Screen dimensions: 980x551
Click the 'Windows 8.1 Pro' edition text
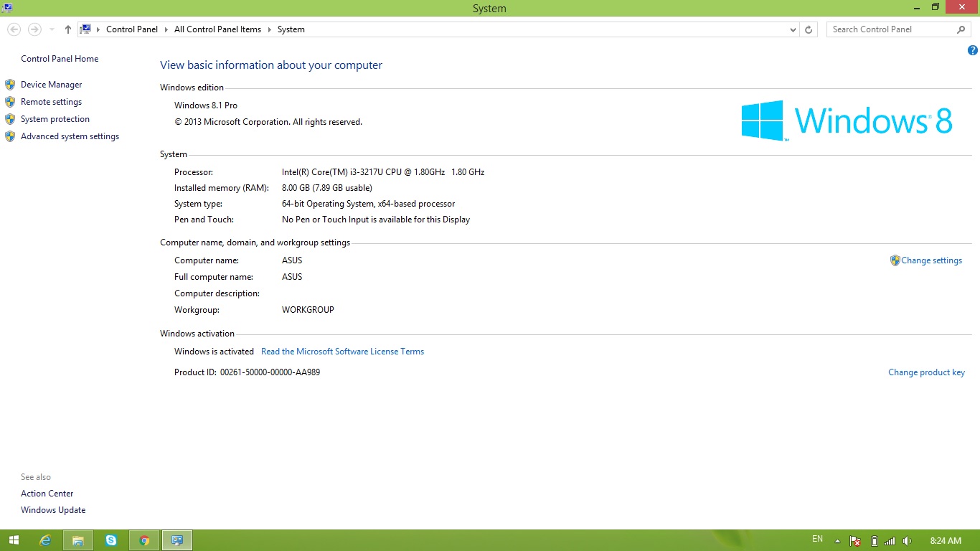[x=206, y=105]
